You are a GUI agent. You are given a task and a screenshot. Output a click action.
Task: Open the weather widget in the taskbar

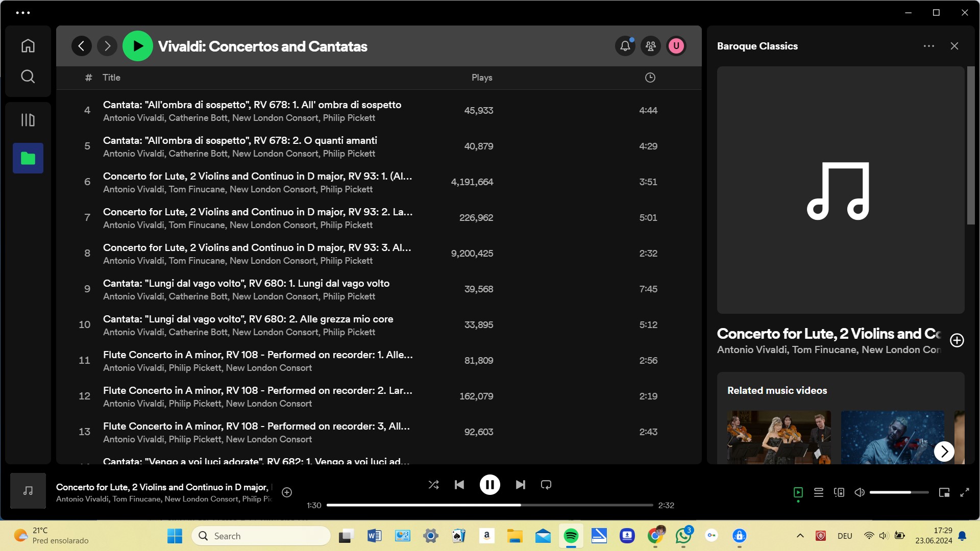pyautogui.click(x=51, y=536)
